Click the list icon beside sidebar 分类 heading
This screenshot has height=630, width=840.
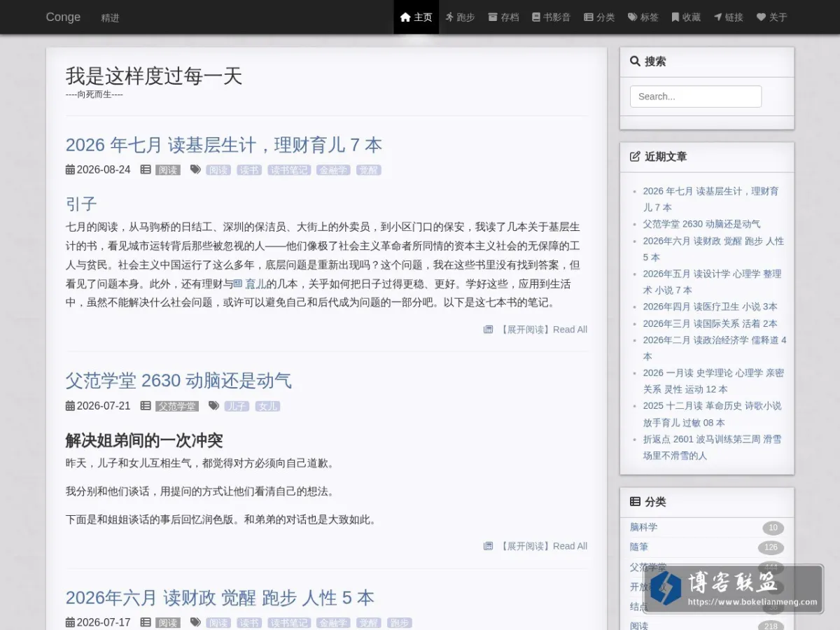click(x=635, y=501)
